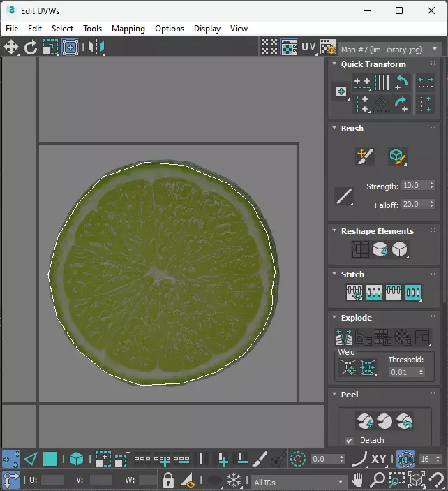Click the Paint Select brush icon
The width and height of the screenshot is (448, 491).
pyautogui.click(x=260, y=460)
